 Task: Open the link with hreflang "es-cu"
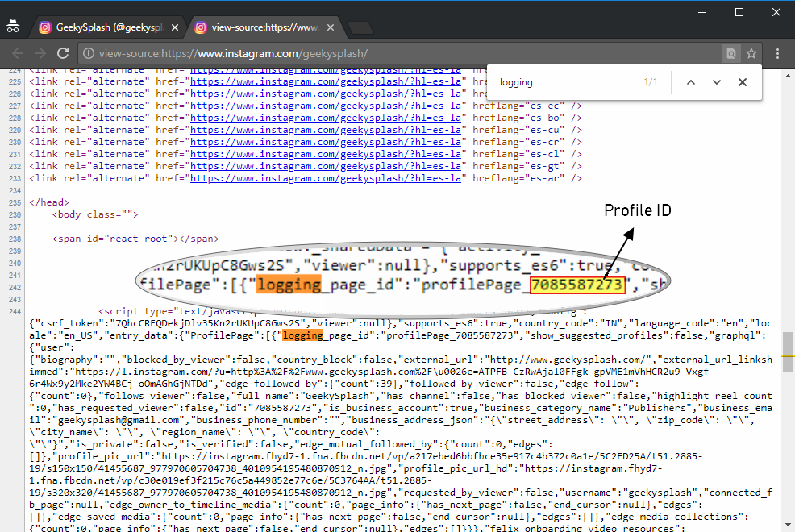coord(326,131)
